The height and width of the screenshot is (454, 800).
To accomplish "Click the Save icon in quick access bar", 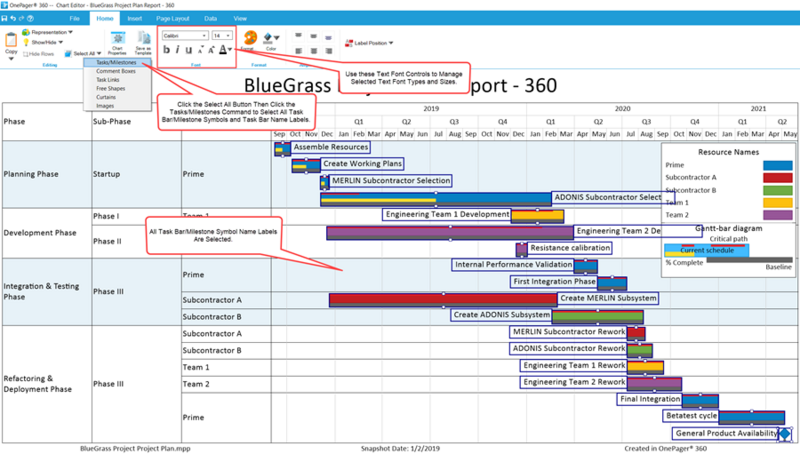I will 4,18.
